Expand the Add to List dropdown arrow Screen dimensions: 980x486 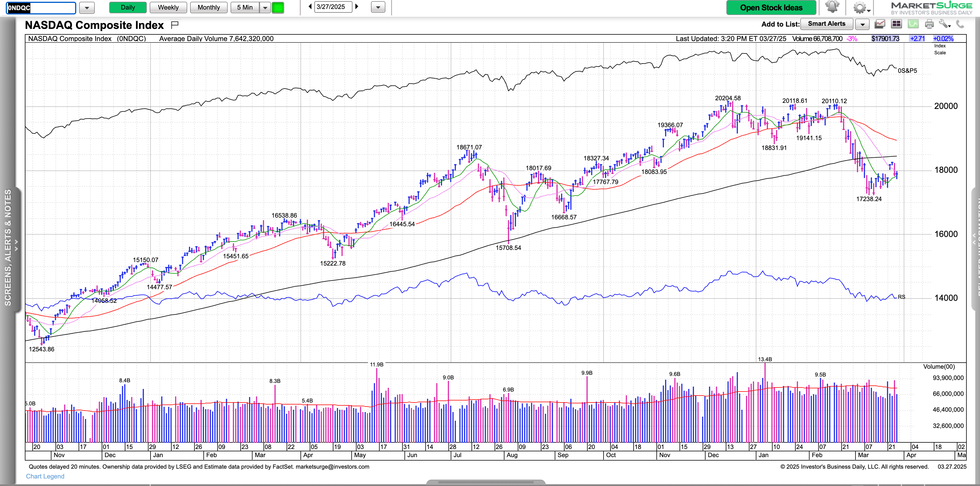point(862,24)
